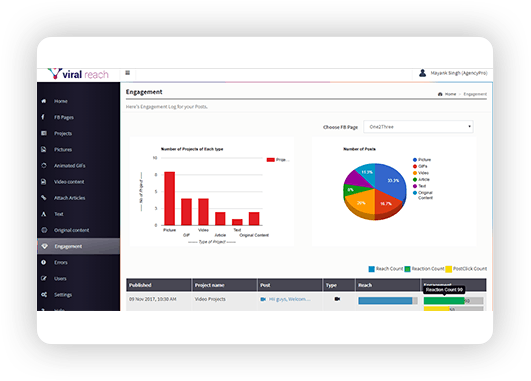Click the breadcrumb home icon
The height and width of the screenshot is (381, 531).
click(x=440, y=94)
